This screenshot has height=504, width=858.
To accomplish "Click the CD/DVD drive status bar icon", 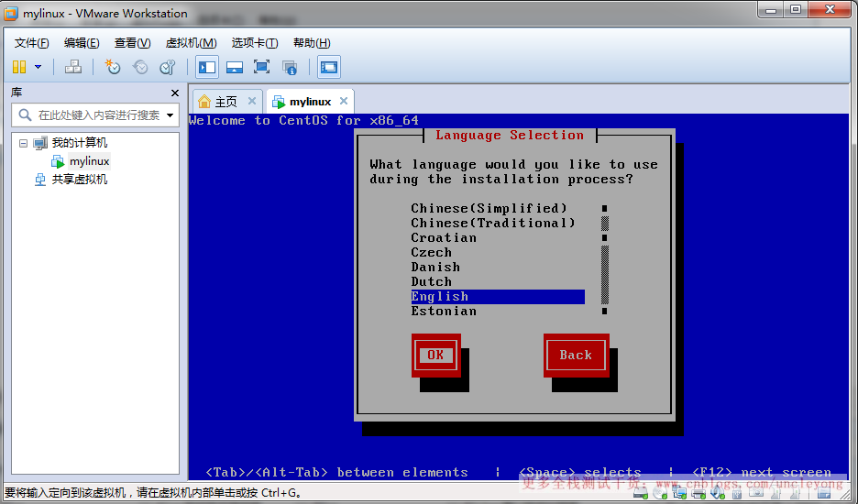I will point(660,494).
